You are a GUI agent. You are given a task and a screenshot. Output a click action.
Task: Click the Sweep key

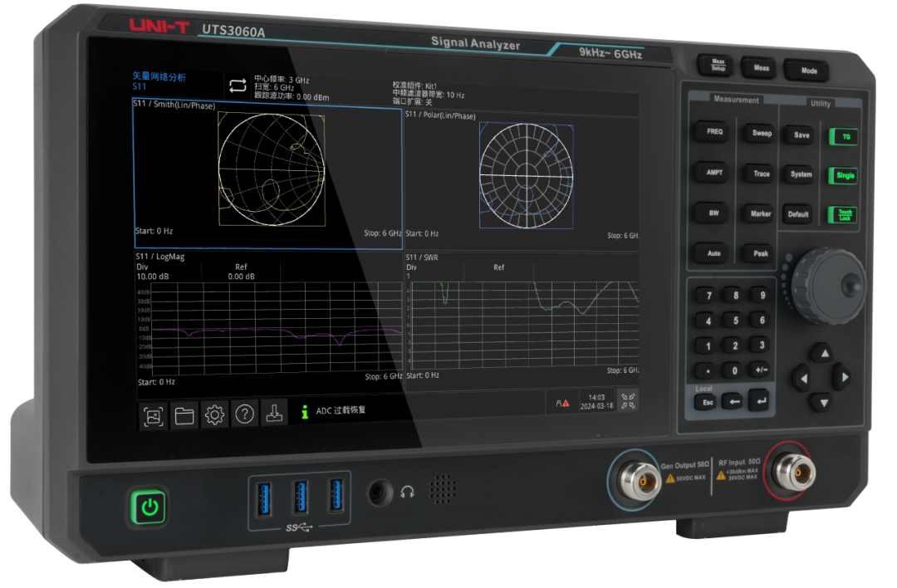coord(760,133)
